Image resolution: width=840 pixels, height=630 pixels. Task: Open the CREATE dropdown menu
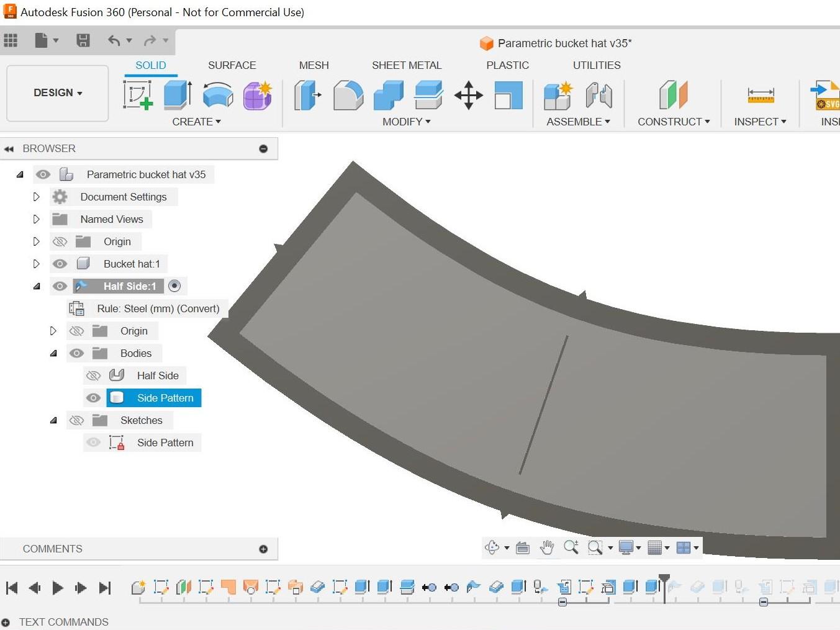click(x=197, y=122)
